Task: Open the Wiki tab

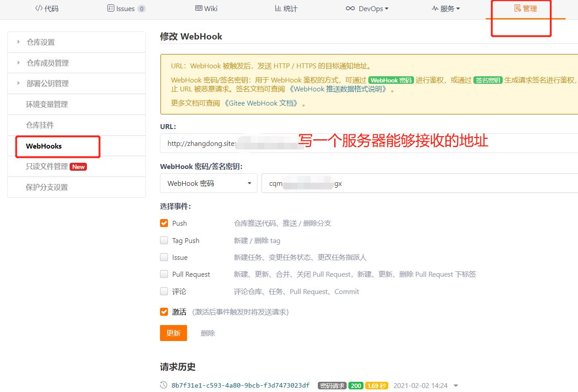Action: 207,8
